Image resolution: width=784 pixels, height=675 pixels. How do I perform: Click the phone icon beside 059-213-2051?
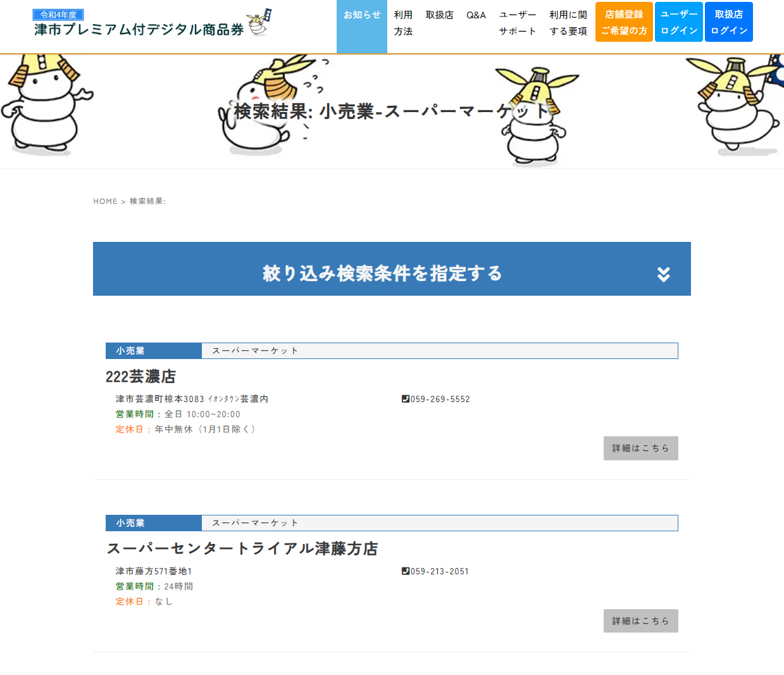(406, 571)
